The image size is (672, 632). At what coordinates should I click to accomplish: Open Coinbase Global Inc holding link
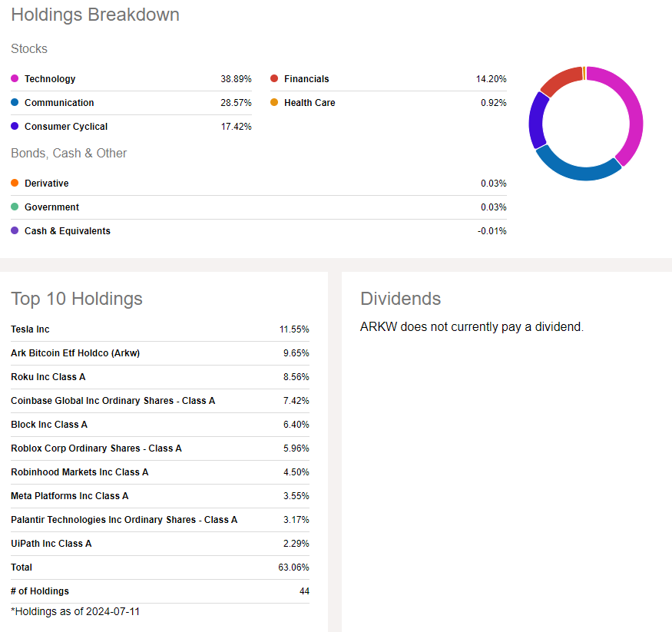pyautogui.click(x=113, y=401)
